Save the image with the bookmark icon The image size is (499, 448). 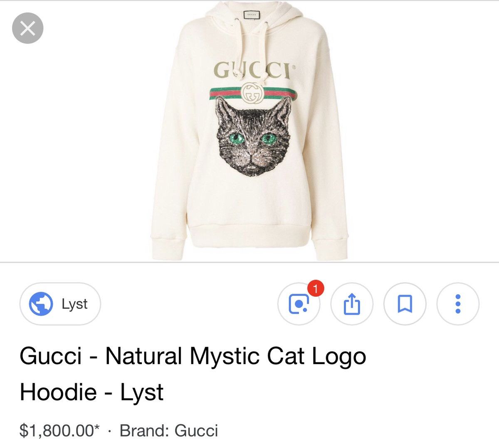405,305
